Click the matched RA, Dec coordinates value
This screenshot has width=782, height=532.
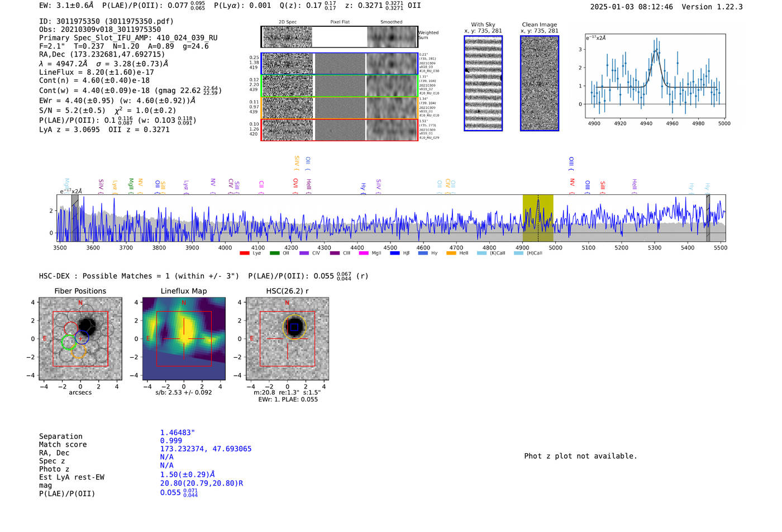click(206, 449)
